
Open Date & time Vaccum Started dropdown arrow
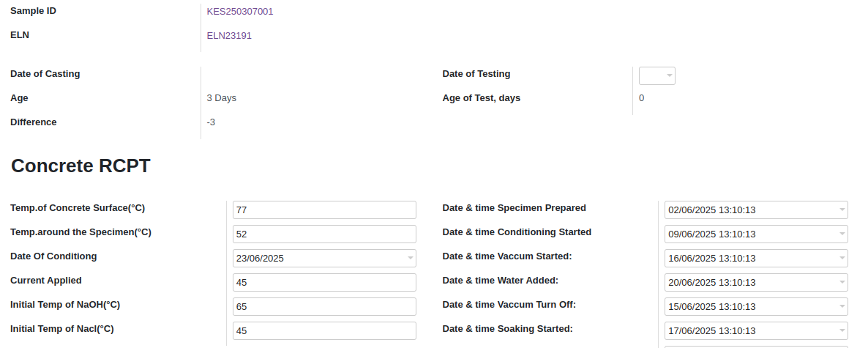(x=842, y=258)
